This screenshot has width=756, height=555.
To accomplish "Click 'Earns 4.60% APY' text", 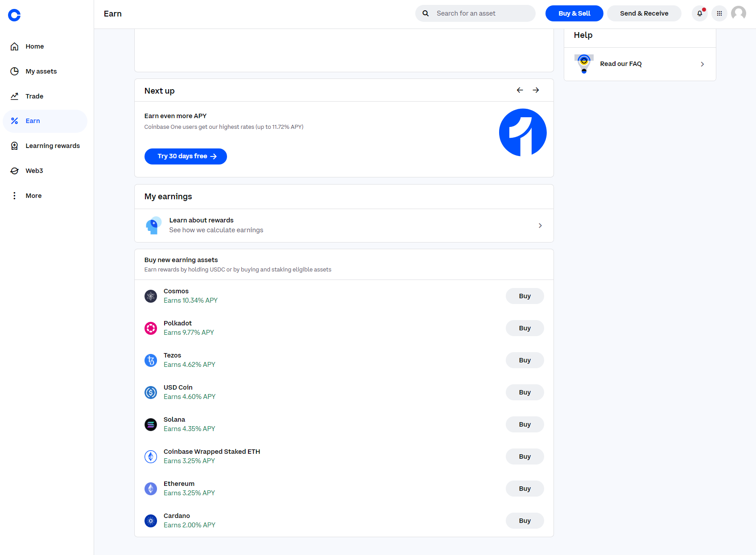I will point(190,397).
